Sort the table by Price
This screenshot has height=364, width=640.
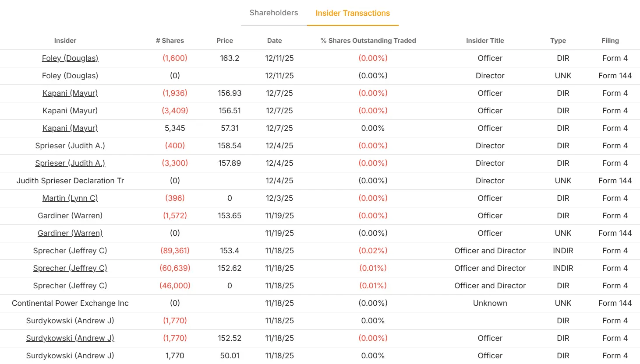(x=225, y=40)
